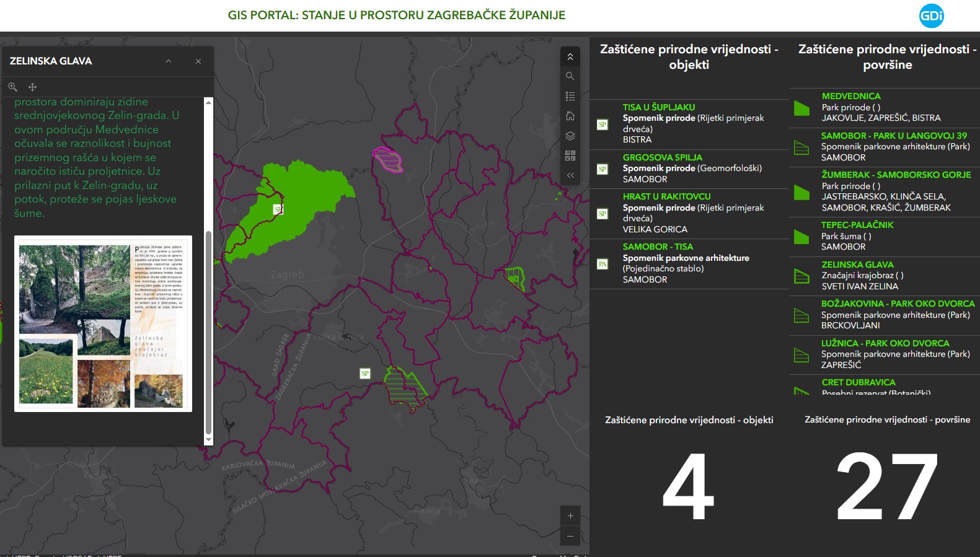This screenshot has width=980, height=557.
Task: Open the basemap gallery
Action: [570, 156]
